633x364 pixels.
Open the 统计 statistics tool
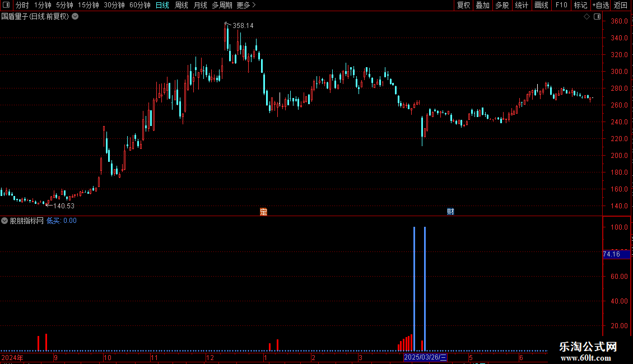522,5
